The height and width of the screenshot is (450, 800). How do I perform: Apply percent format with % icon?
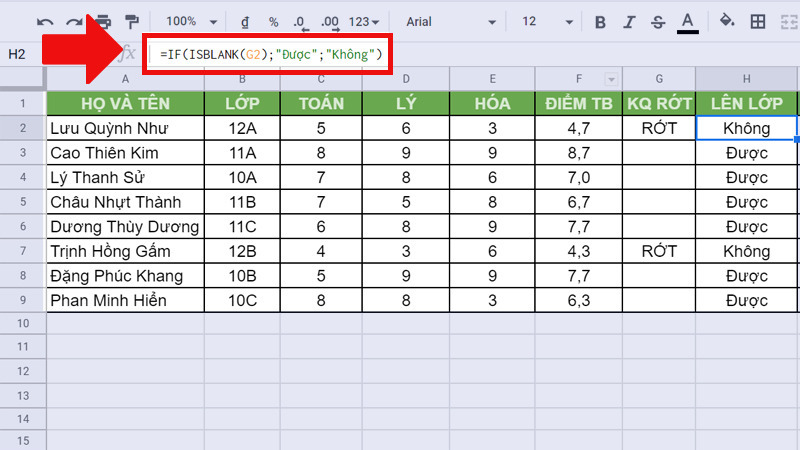[273, 21]
